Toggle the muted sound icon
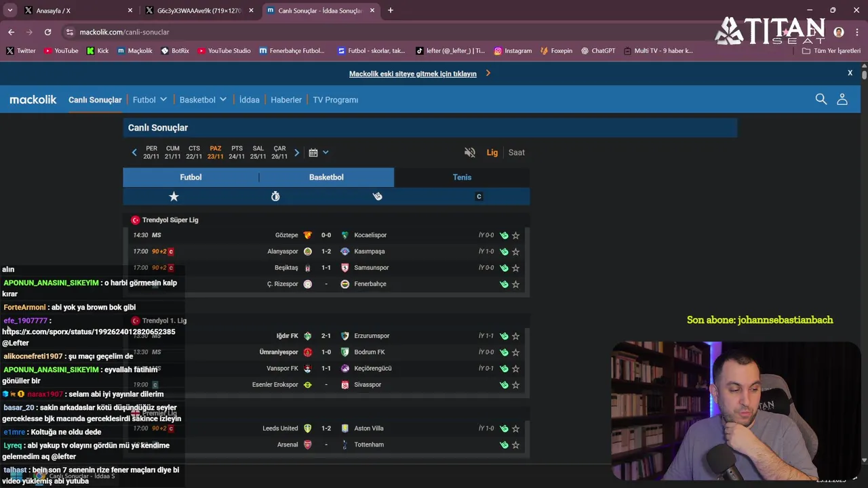 coord(470,152)
